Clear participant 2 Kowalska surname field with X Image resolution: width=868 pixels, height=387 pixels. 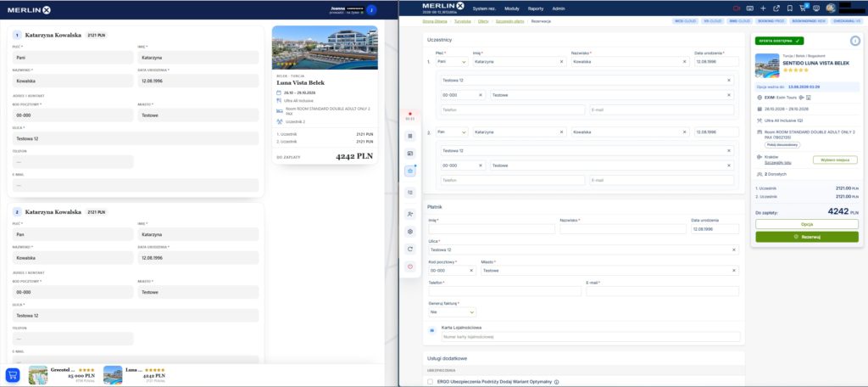(x=685, y=132)
